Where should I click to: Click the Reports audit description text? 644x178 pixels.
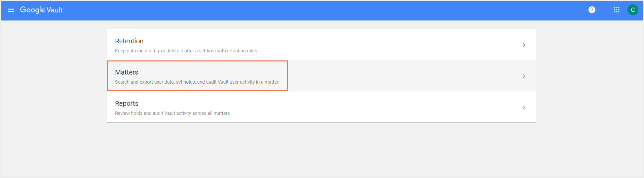pos(172,113)
